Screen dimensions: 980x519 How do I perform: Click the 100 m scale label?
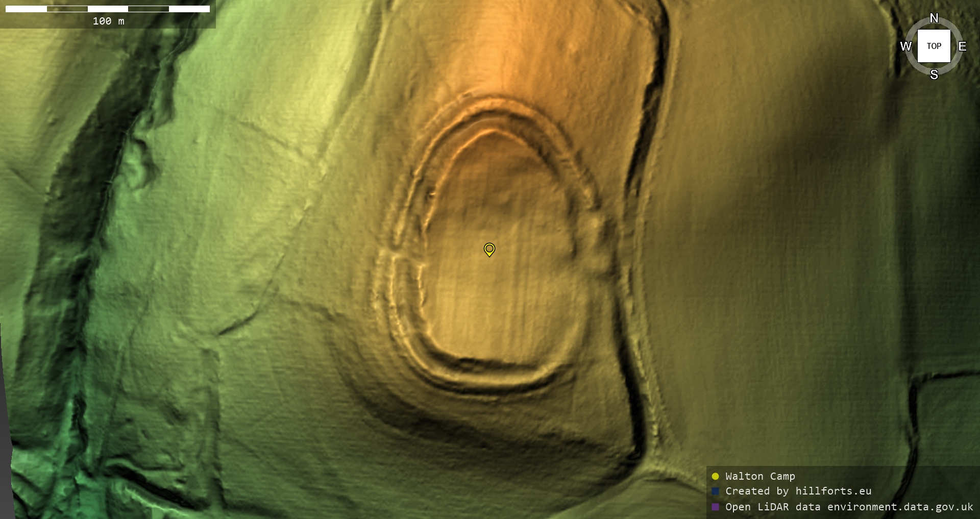point(108,21)
